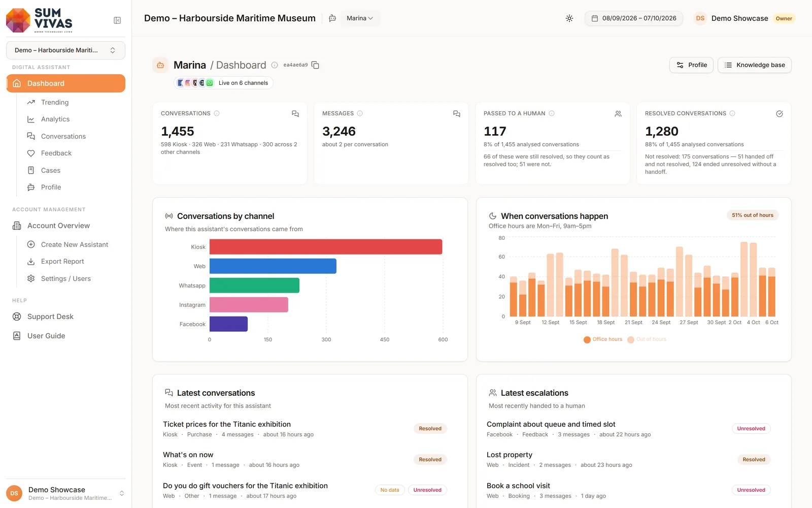Screen dimensions: 812x508
Task: Toggle Out of hours legend item
Action: (647, 339)
